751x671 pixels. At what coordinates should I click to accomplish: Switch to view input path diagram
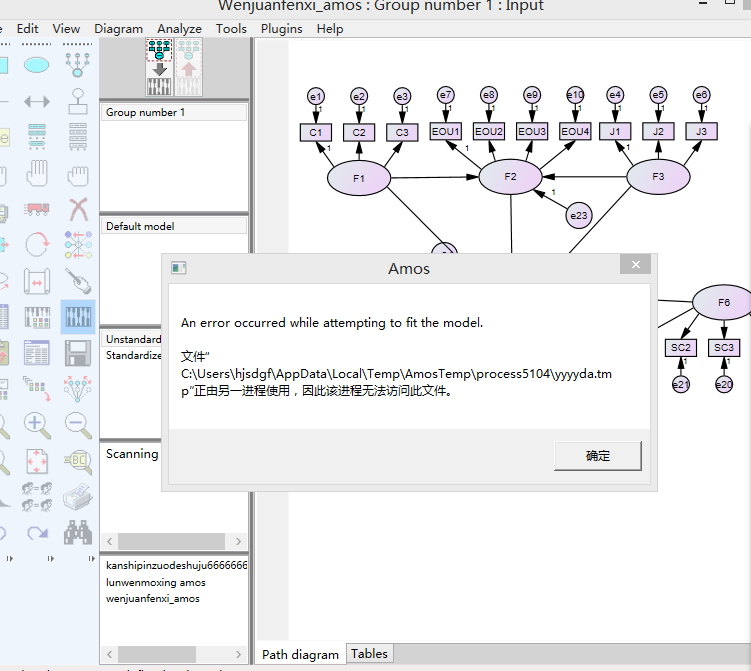(x=159, y=68)
